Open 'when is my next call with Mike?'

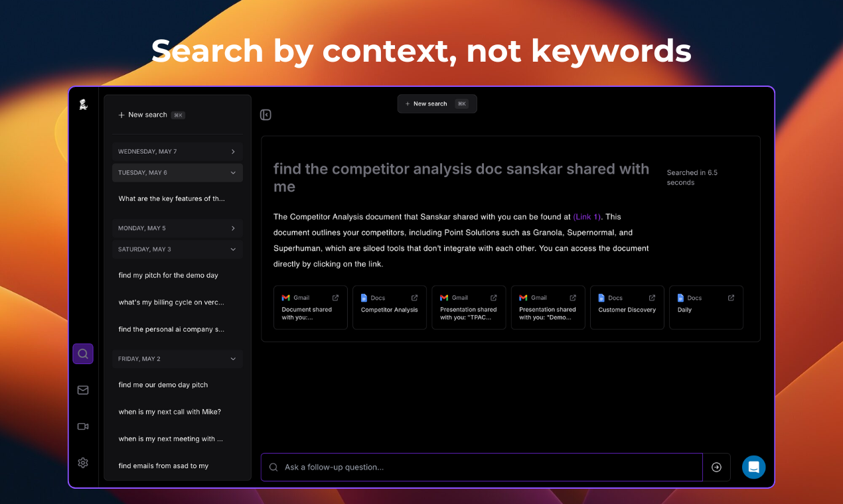[x=170, y=412]
